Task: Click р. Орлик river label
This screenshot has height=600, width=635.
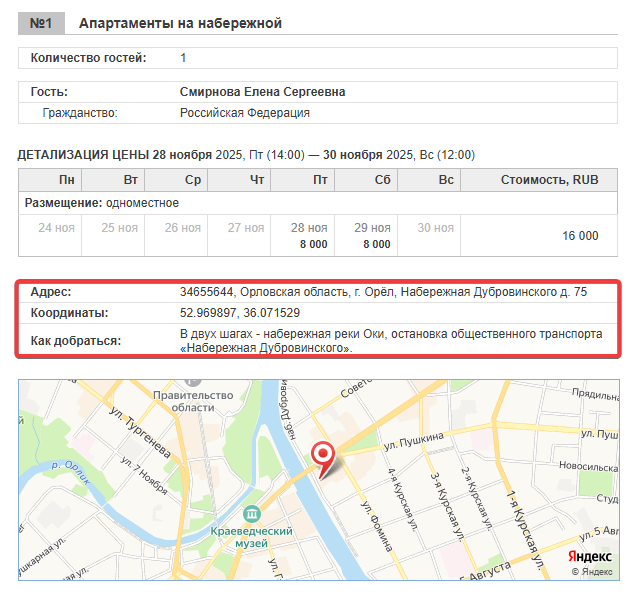Action: coord(70,472)
